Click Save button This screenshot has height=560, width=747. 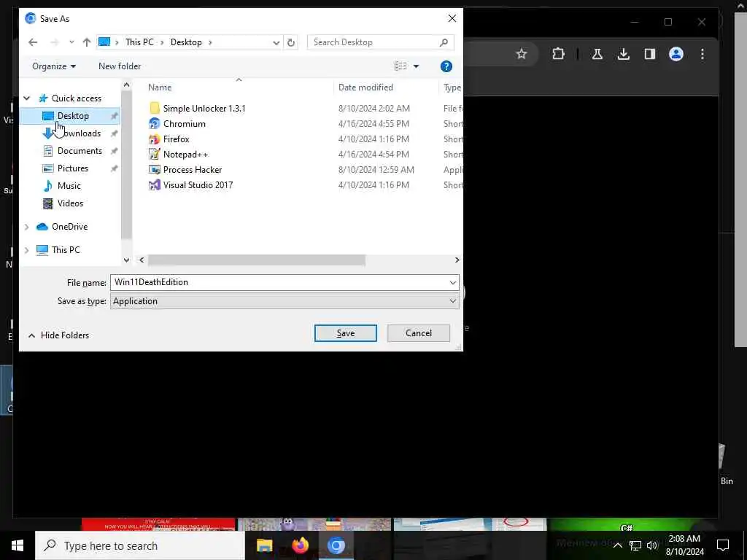tap(345, 333)
